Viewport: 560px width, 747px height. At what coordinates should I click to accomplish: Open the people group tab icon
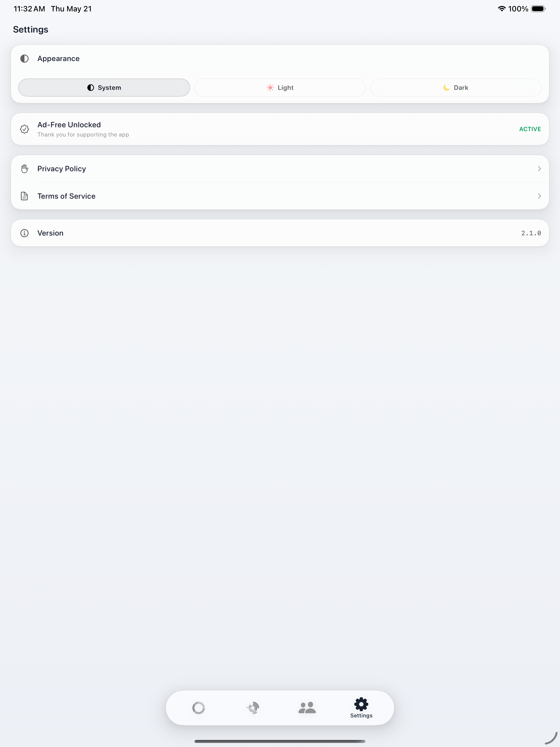pyautogui.click(x=307, y=707)
